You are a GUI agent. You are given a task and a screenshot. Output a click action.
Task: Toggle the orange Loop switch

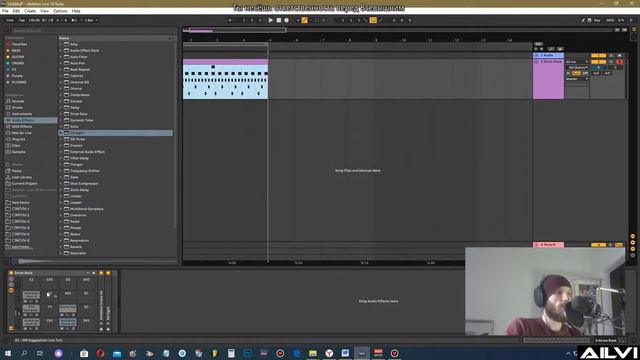(x=373, y=20)
